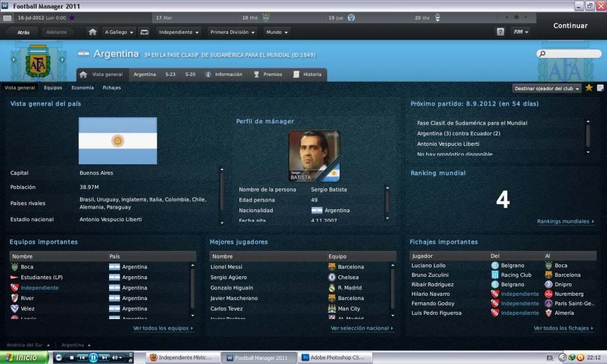Open Destinar ojeador del club dropdown
The height and width of the screenshot is (364, 607).
[x=547, y=88]
